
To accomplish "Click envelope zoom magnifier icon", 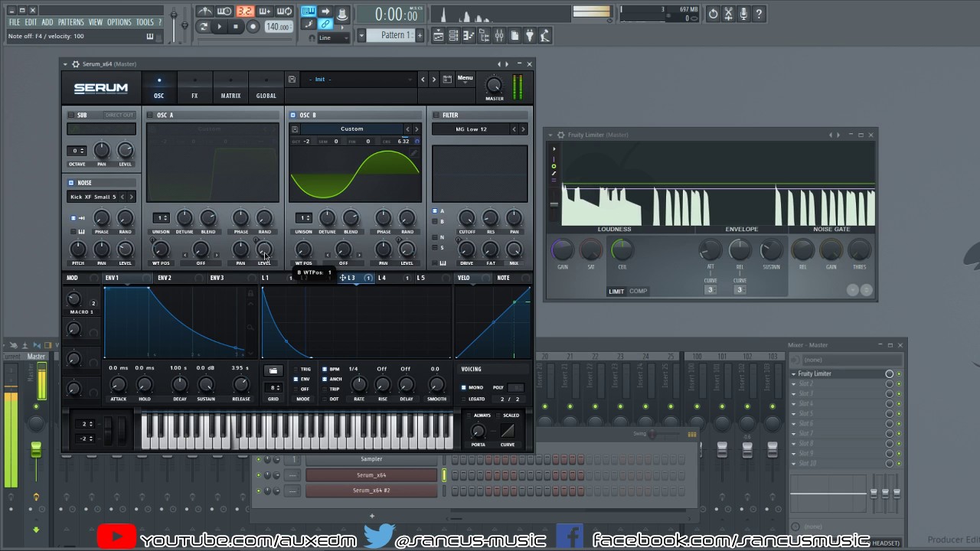I will point(250,328).
